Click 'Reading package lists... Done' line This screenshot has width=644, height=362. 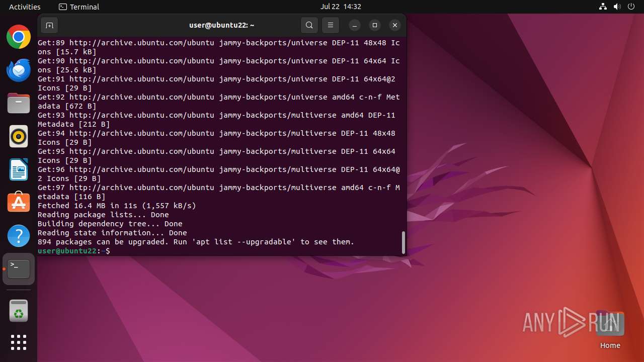click(x=103, y=215)
